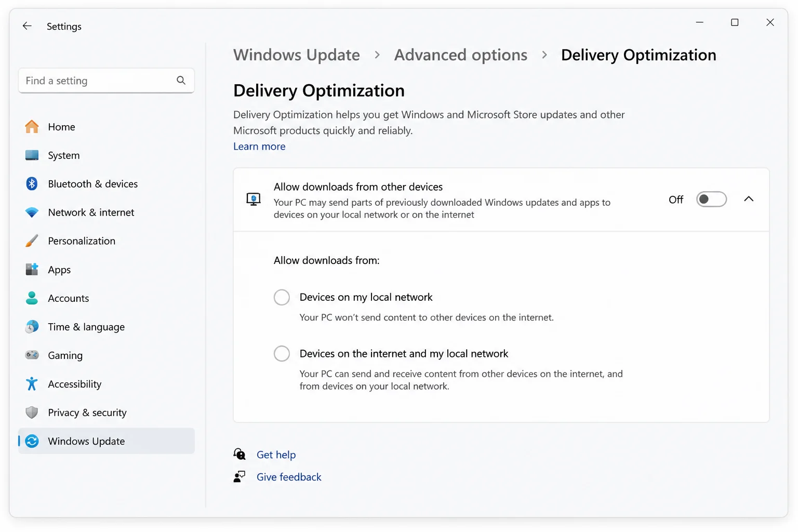The image size is (798, 532).
Task: Go to System settings label
Action: pyautogui.click(x=64, y=155)
